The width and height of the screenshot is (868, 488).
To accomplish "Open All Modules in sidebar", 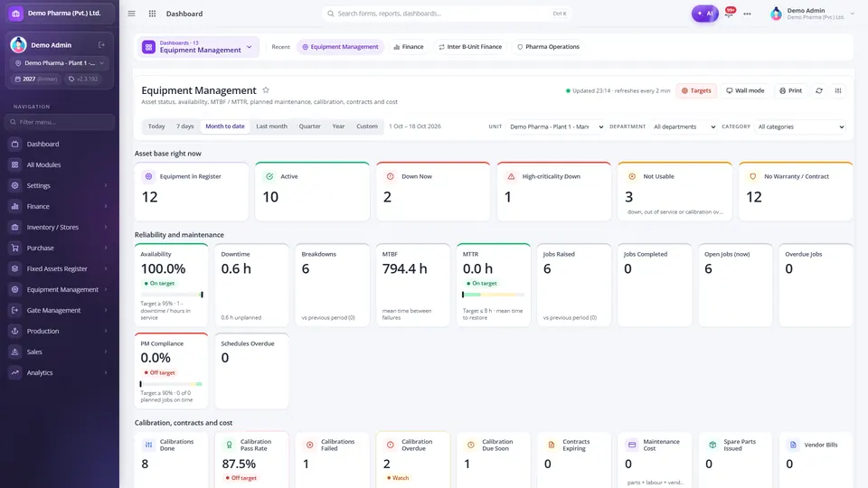I will pos(60,164).
